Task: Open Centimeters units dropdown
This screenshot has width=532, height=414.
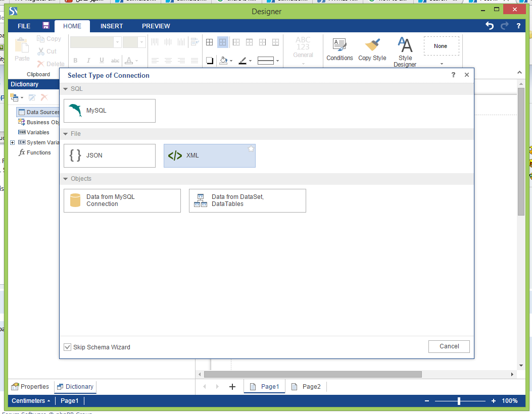Action: point(31,401)
